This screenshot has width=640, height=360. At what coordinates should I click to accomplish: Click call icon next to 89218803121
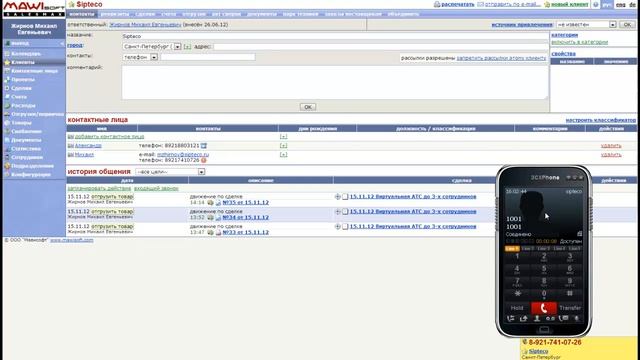click(204, 145)
